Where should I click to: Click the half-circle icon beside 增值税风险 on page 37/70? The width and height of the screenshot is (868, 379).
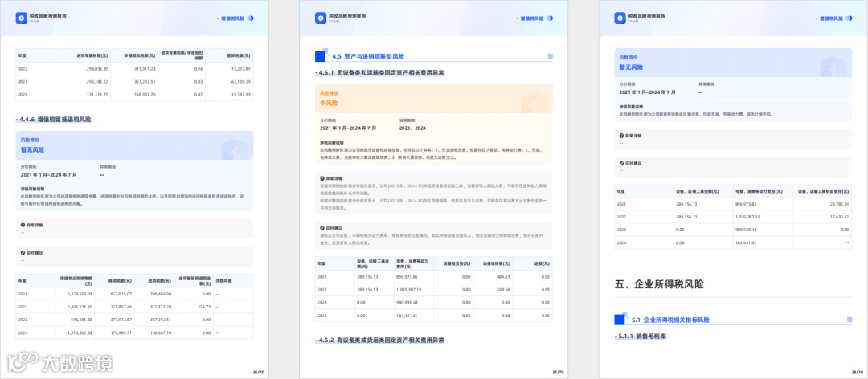550,18
